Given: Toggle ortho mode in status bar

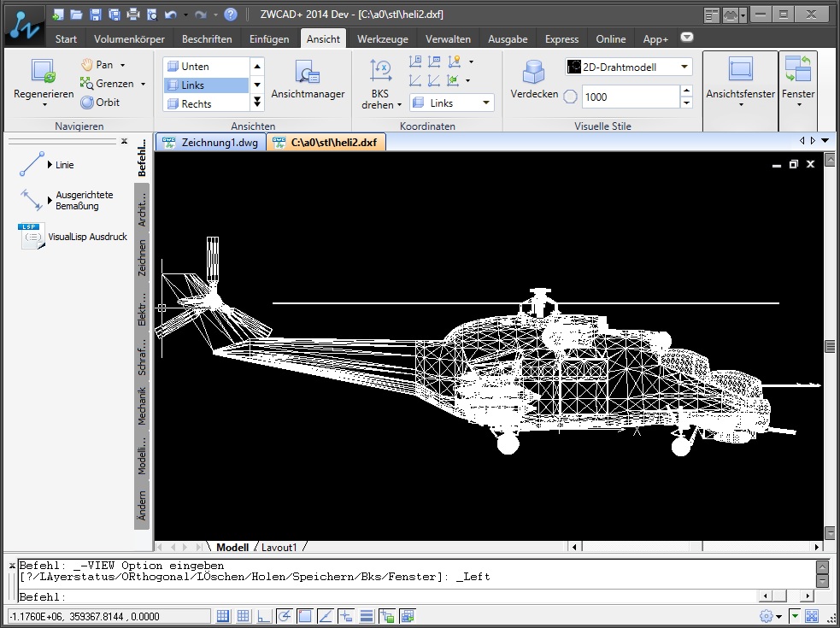Looking at the screenshot, I should [x=263, y=616].
